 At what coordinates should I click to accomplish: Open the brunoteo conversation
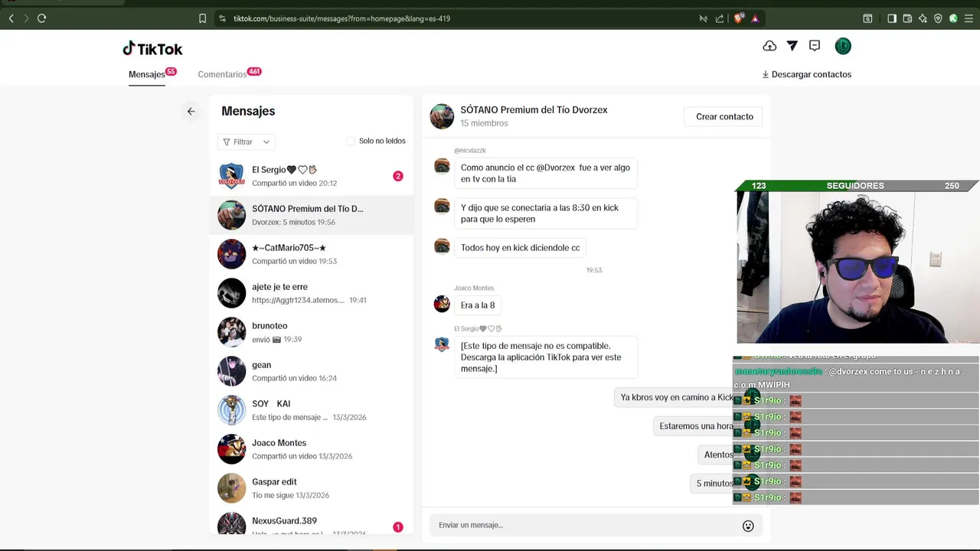point(312,332)
